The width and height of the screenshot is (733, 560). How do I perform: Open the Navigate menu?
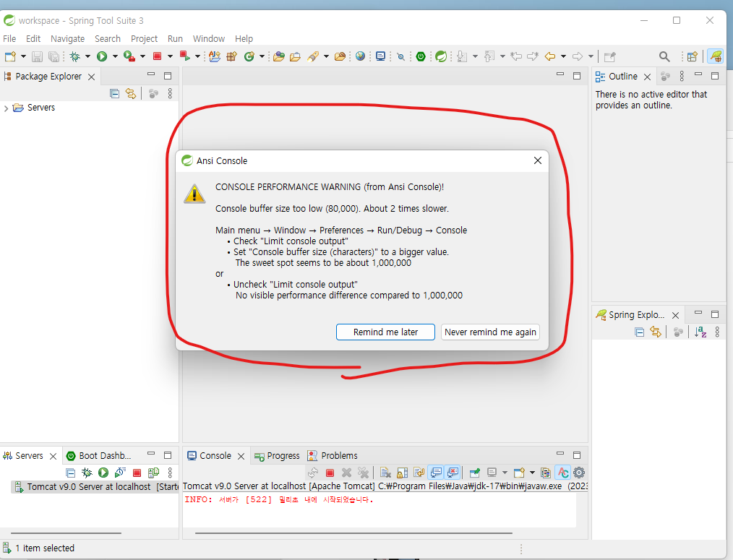[x=67, y=39]
